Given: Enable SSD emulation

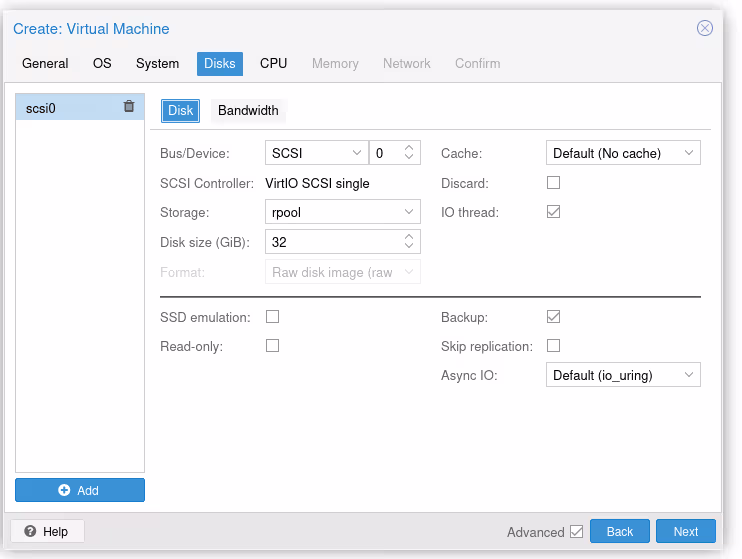Looking at the screenshot, I should coord(272,317).
